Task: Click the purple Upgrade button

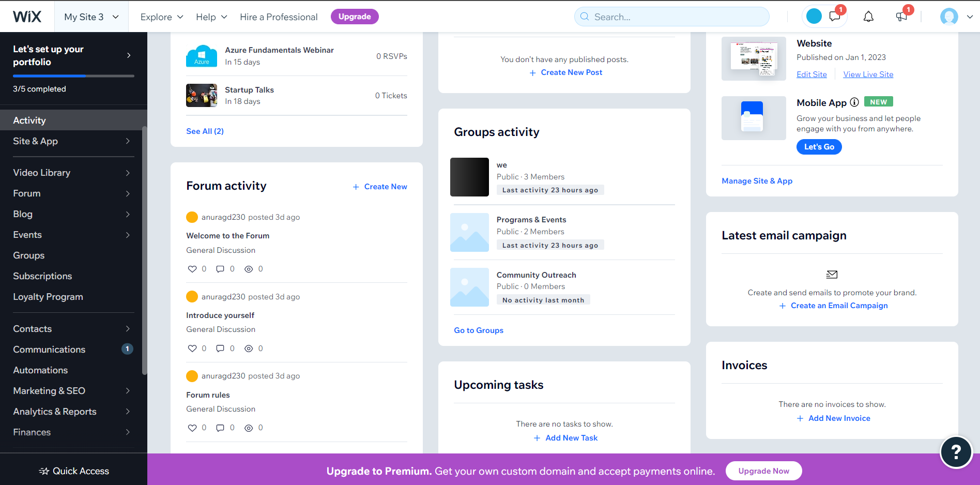Action: pyautogui.click(x=355, y=17)
